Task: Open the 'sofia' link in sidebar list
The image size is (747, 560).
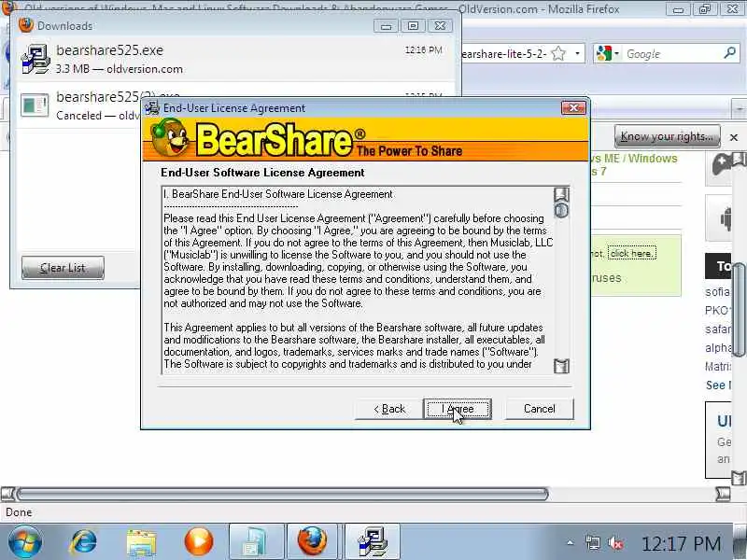Action: [717, 292]
